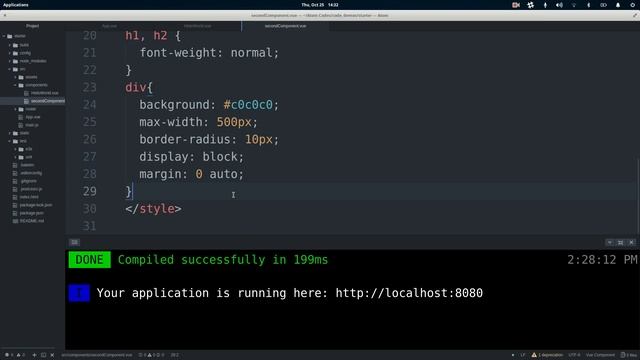The height and width of the screenshot is (360, 640).
Task: Open the pinwheel tray icon next to the recorder
Action: [x=530, y=5]
